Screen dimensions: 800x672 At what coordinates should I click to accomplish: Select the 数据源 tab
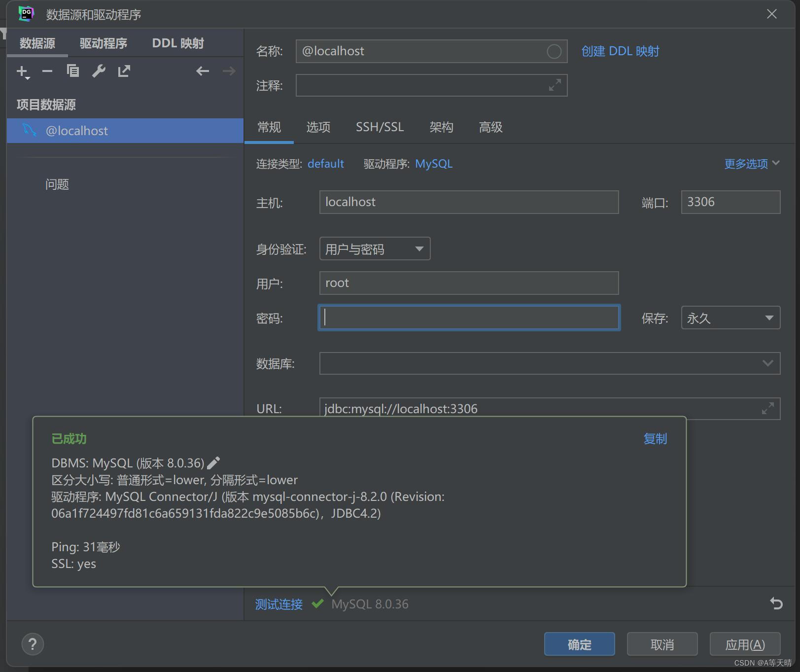coord(37,43)
